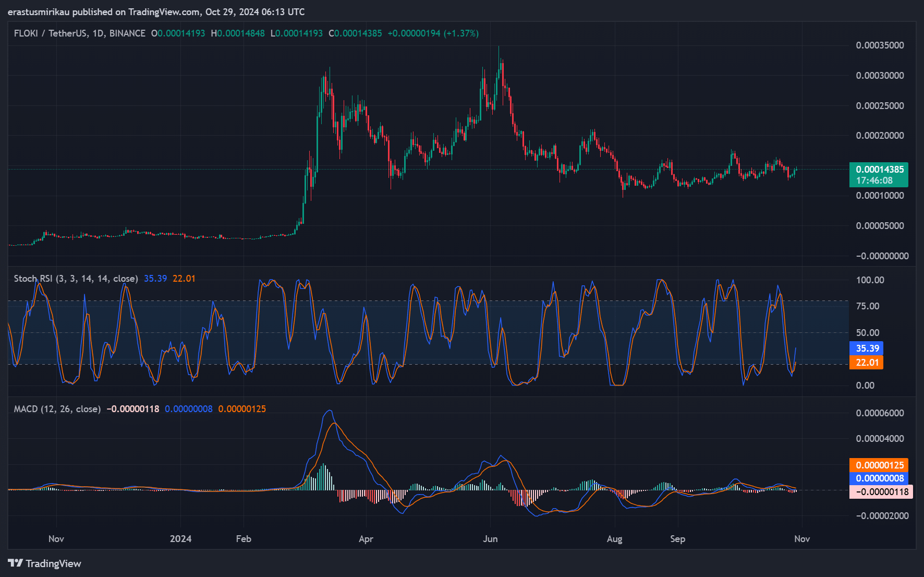Click the 50.00 Stoch RSI axis tick
Image resolution: width=924 pixels, height=577 pixels.
[868, 333]
